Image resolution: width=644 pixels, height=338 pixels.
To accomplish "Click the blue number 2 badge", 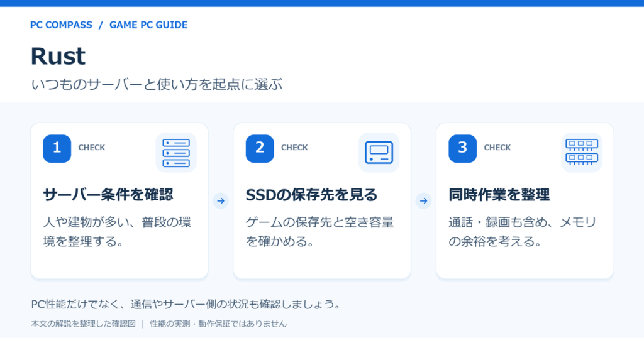I will (260, 148).
